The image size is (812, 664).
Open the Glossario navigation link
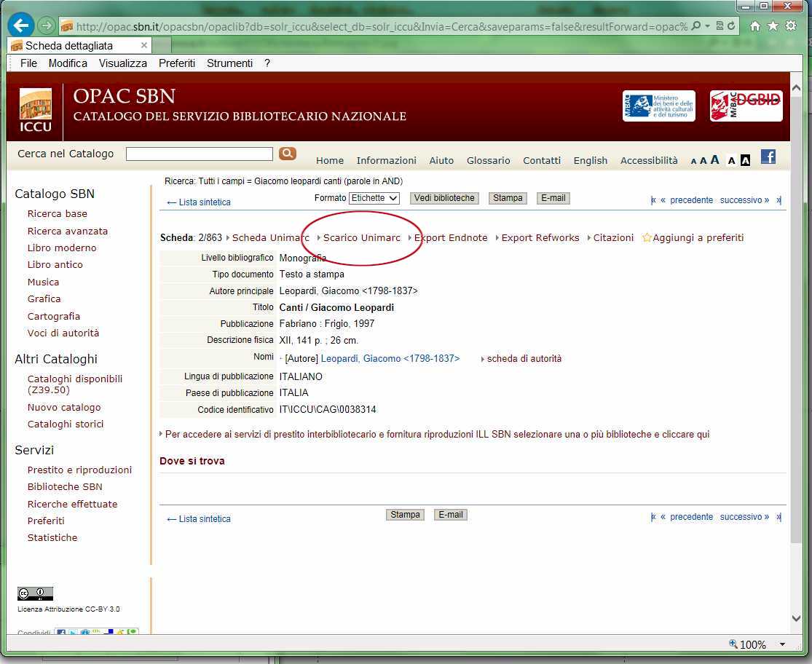tap(489, 160)
